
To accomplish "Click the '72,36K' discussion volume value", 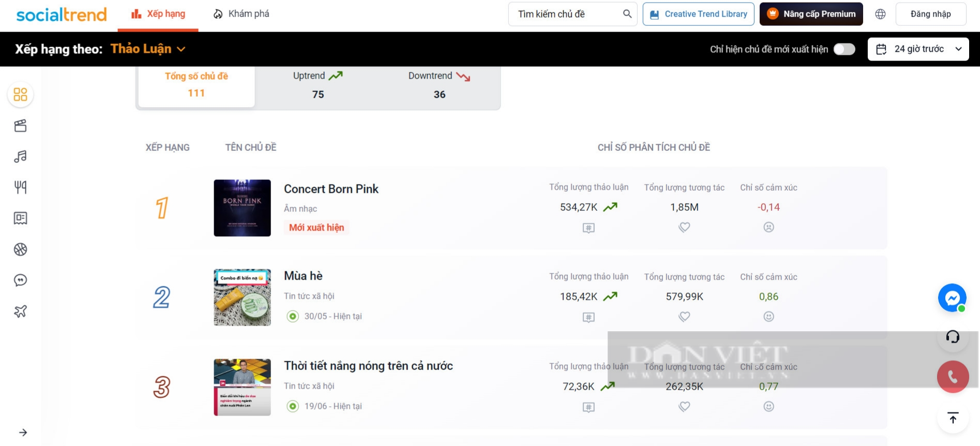I will tap(579, 387).
